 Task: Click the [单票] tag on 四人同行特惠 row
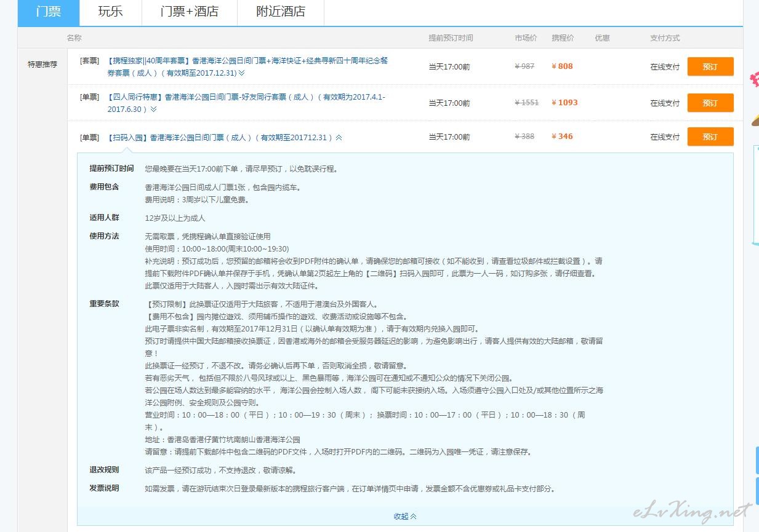point(89,97)
